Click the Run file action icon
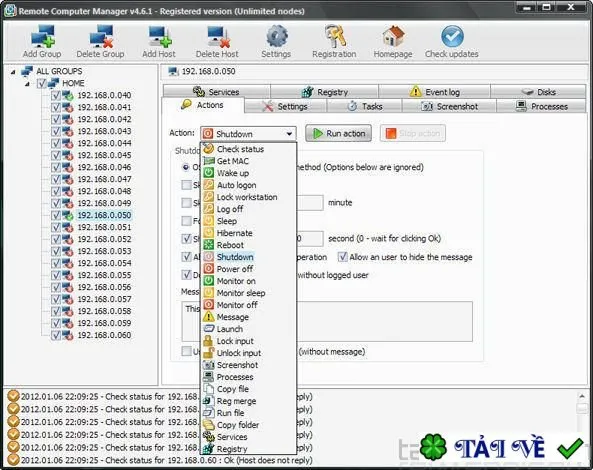 pos(208,413)
